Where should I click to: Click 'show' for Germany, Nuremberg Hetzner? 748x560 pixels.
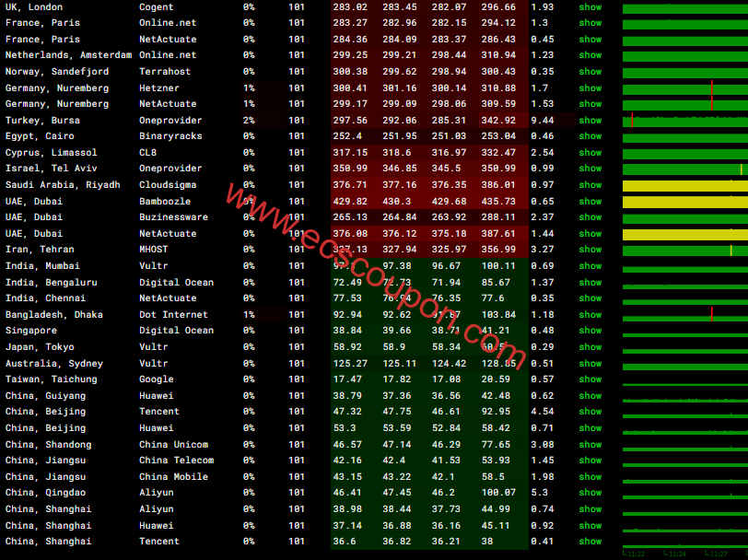590,88
